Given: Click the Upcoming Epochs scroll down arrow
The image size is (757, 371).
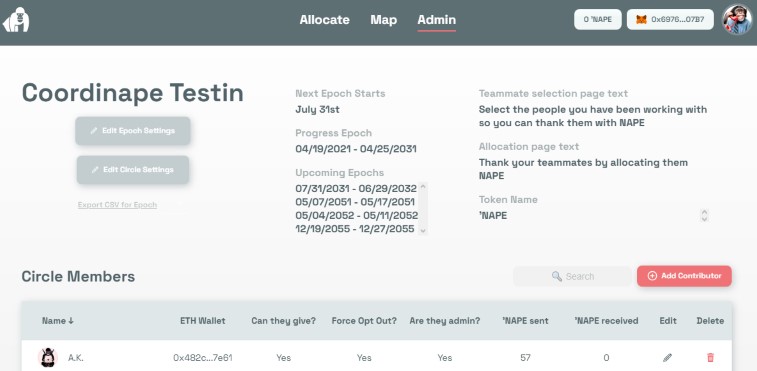Looking at the screenshot, I should click(423, 230).
